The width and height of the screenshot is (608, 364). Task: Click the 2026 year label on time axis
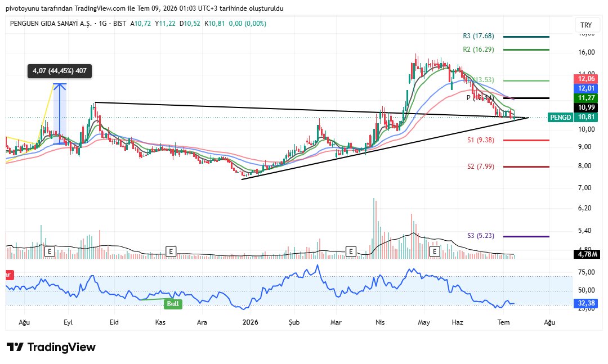[x=250, y=322]
